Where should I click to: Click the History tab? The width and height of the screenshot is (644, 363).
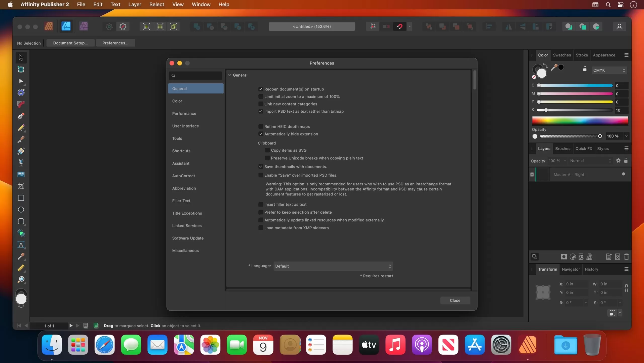(591, 269)
